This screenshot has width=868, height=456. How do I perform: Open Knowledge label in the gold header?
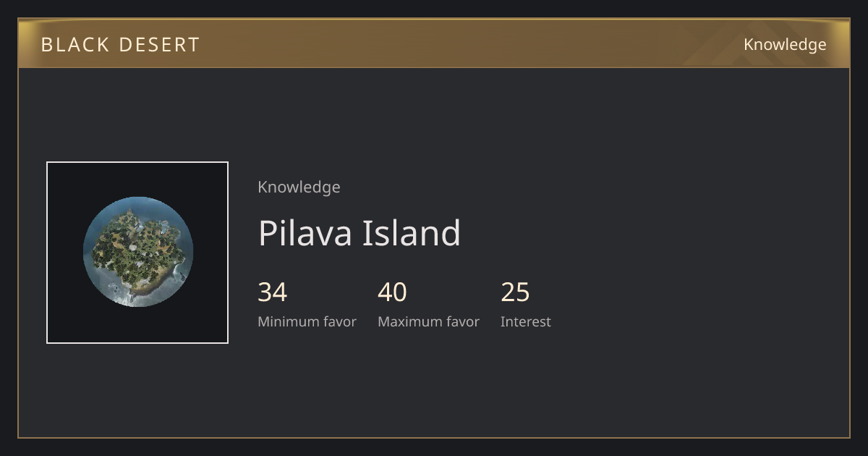[x=785, y=45]
